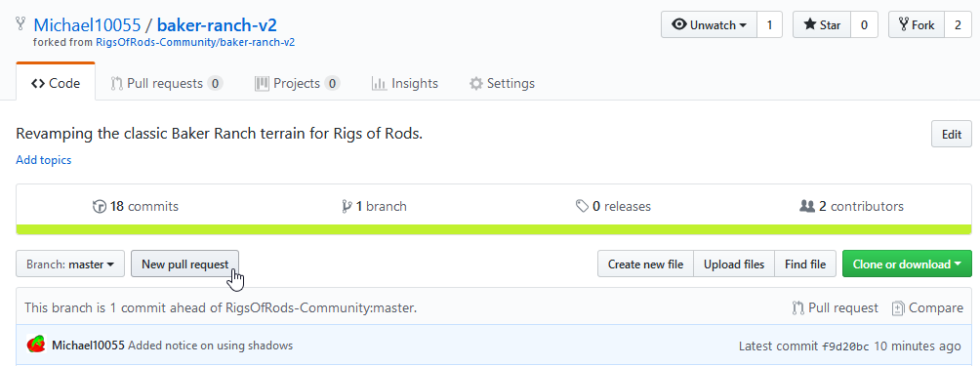Viewport: 980px width, 366px height.
Task: Open the Branch: master dropdown
Action: pyautogui.click(x=70, y=264)
